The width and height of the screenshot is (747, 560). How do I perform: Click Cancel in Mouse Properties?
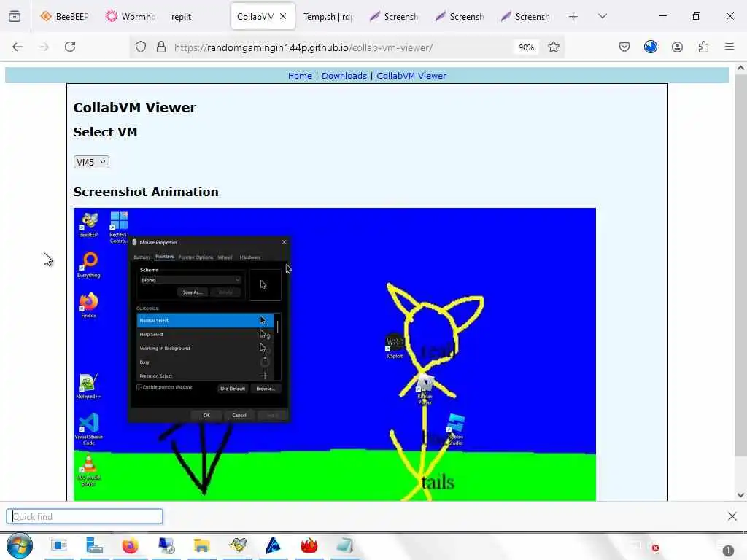coord(239,415)
